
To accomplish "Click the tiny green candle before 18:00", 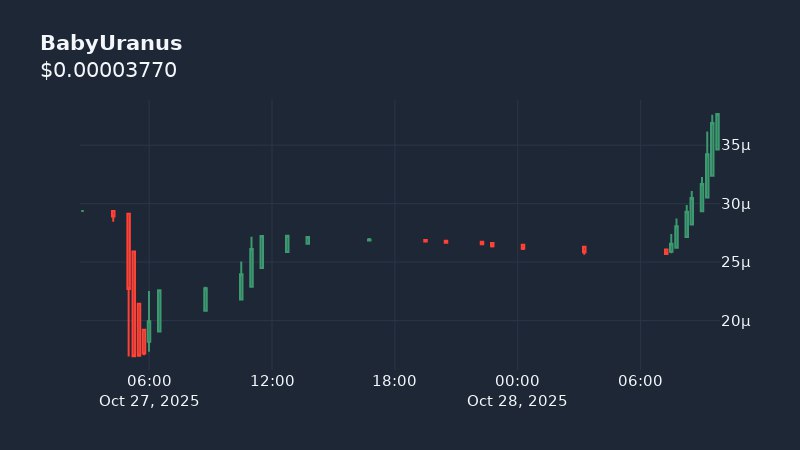I will 369,240.
